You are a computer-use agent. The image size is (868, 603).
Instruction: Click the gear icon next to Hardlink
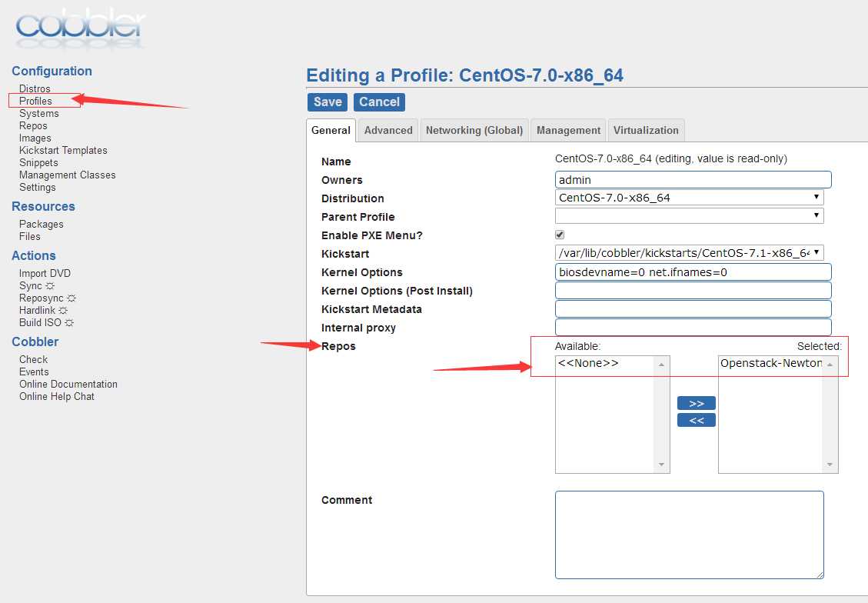coord(63,310)
